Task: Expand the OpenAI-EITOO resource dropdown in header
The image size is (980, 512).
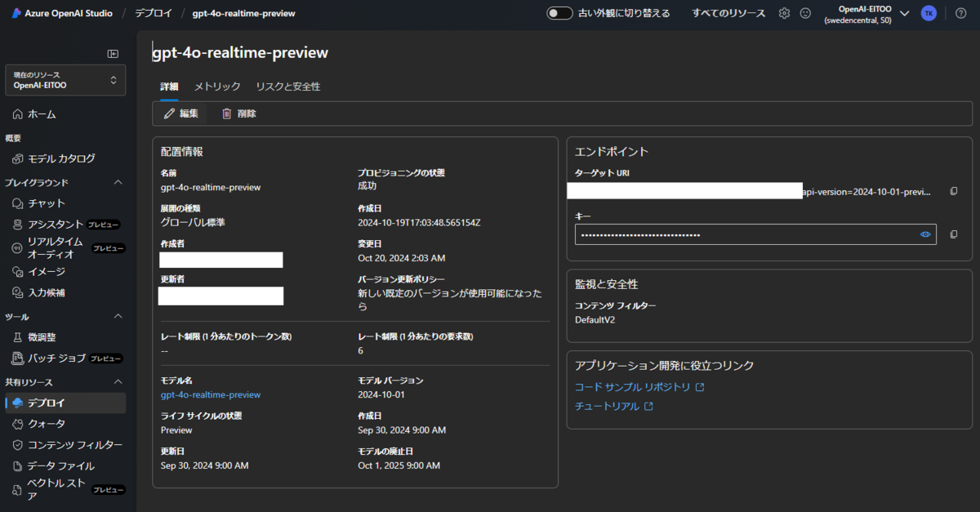Action: (x=904, y=13)
